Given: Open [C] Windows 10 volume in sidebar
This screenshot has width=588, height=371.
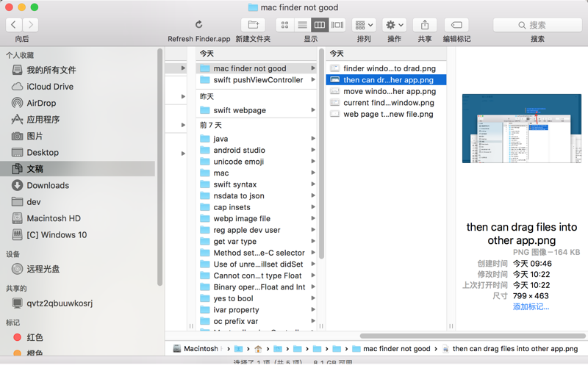Looking at the screenshot, I should pyautogui.click(x=78, y=235).
